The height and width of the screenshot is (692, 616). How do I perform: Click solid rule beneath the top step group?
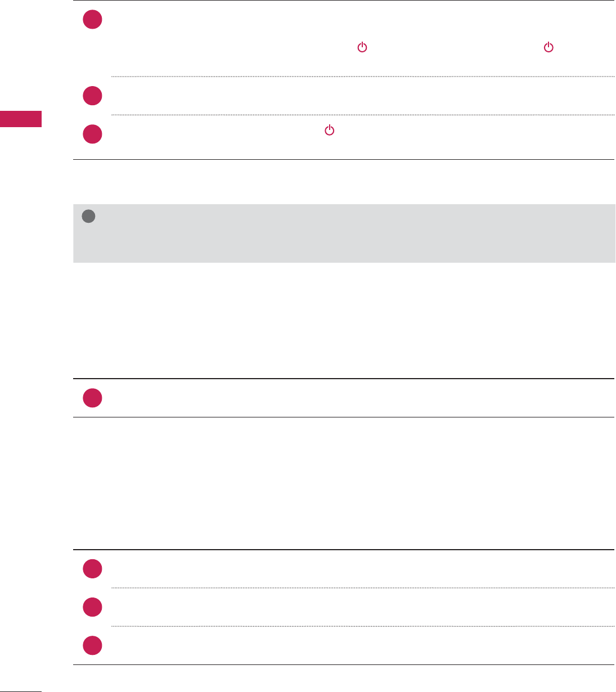(x=343, y=160)
